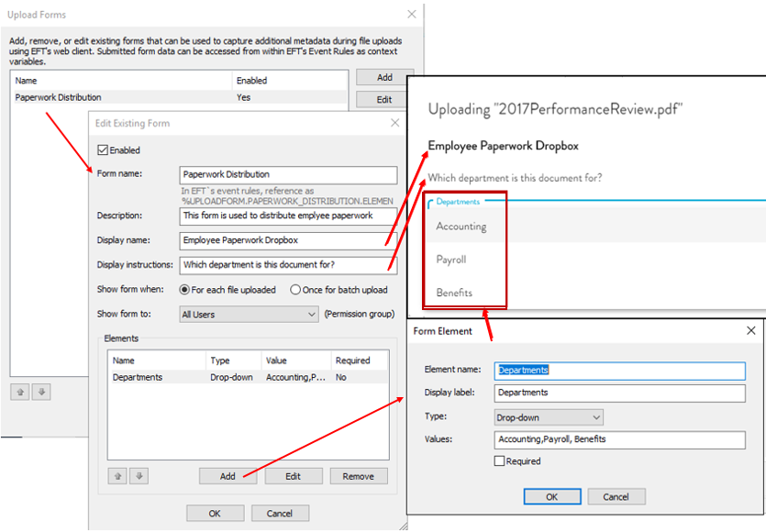766x532 pixels.
Task: Pick the Benefits department option
Action: 454,293
